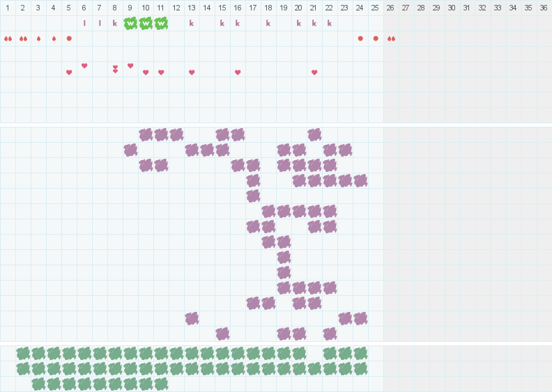
Task: Select the red spotting dot on day 24
Action: 360,38
